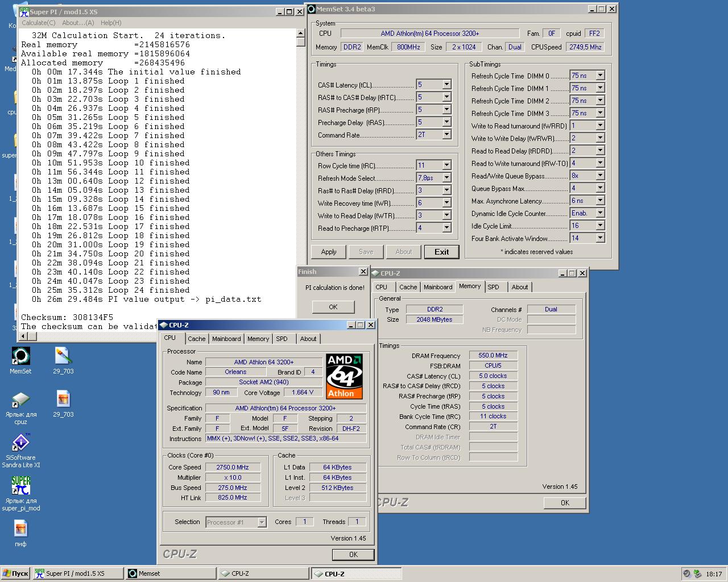Click the Core Speed 2750.0 MHz field
Image resolution: width=728 pixels, height=582 pixels.
233,467
